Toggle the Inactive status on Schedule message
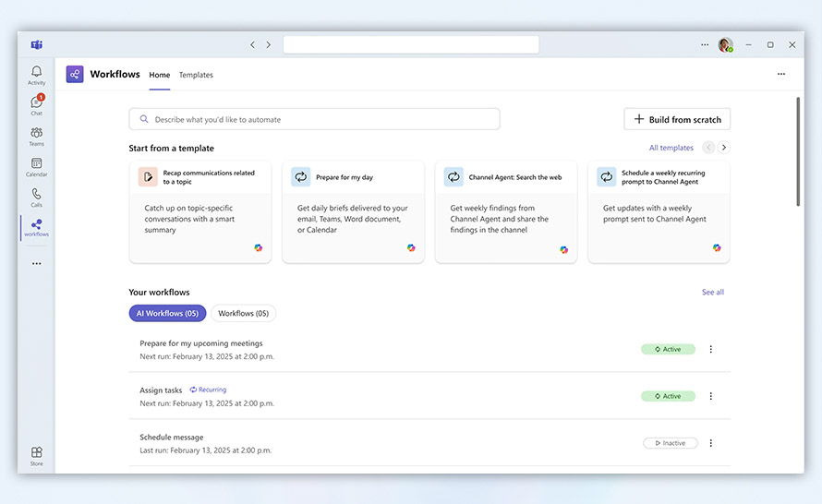The image size is (822, 504). tap(670, 443)
